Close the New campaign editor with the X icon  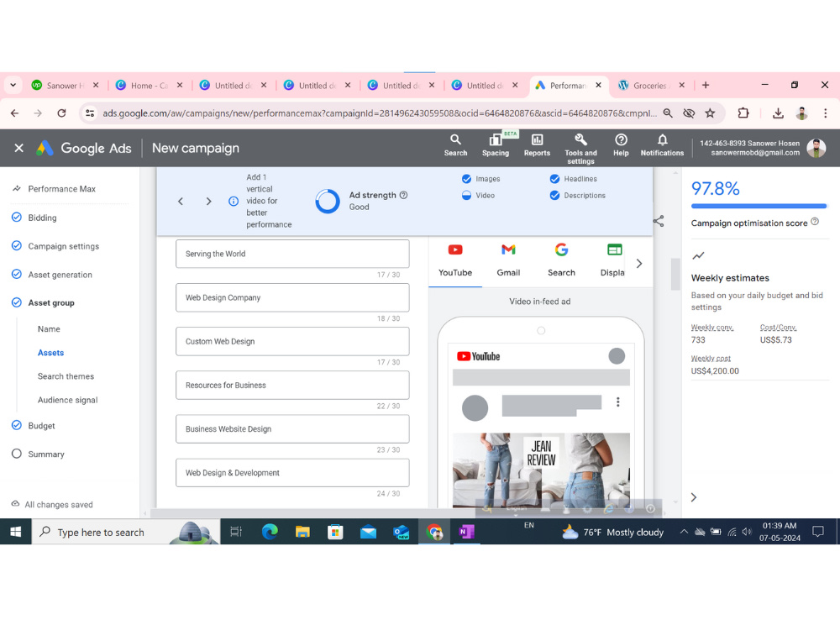tap(18, 148)
